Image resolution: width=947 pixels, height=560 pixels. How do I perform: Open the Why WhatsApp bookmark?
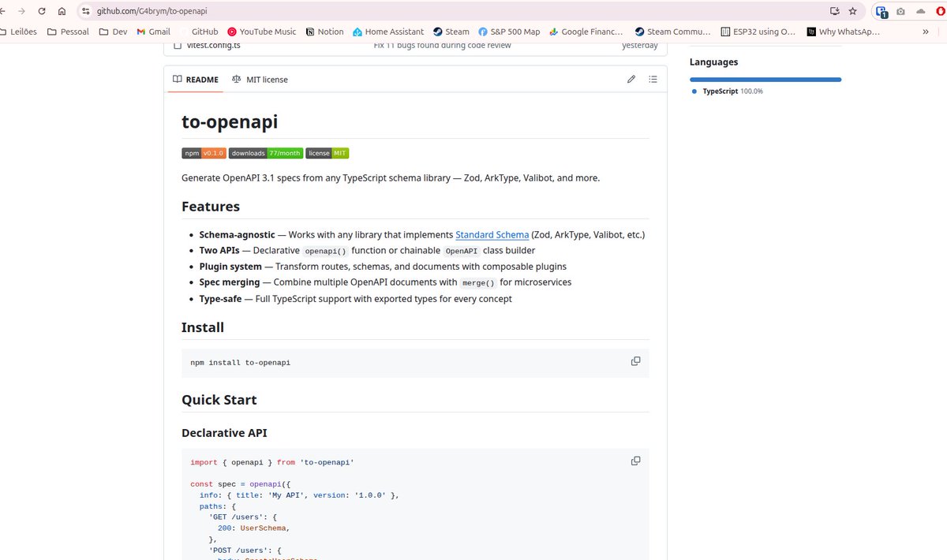[x=843, y=32]
